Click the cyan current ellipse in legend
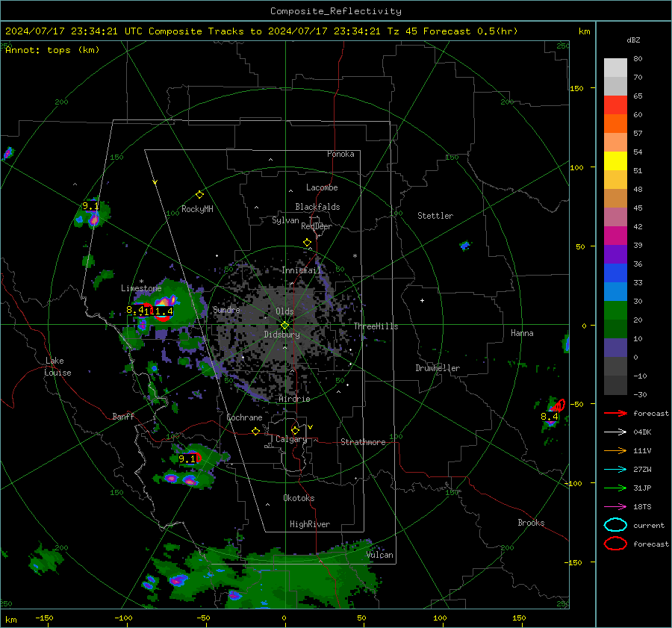 (616, 525)
